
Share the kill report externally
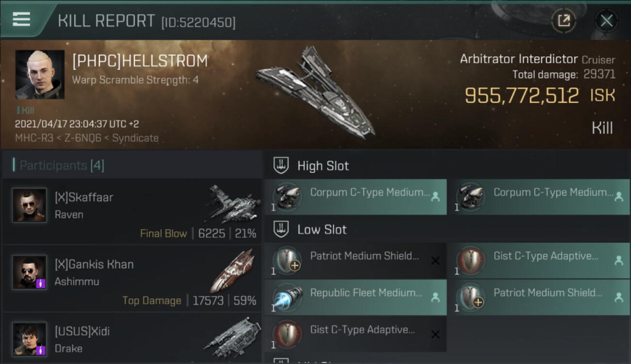tap(564, 20)
